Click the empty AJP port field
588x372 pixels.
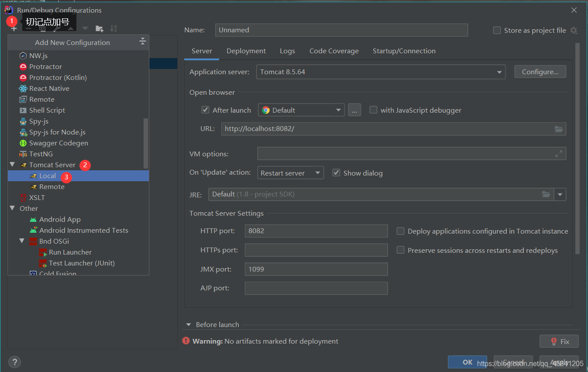(316, 288)
